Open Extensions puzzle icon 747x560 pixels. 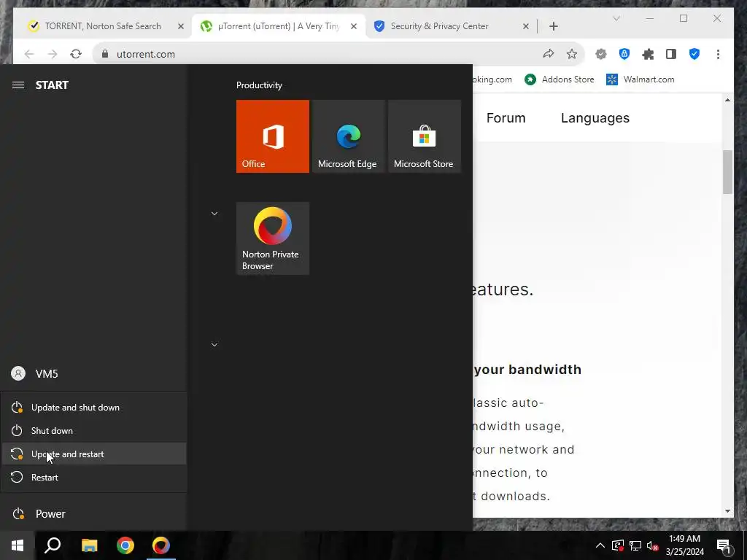[648, 54]
